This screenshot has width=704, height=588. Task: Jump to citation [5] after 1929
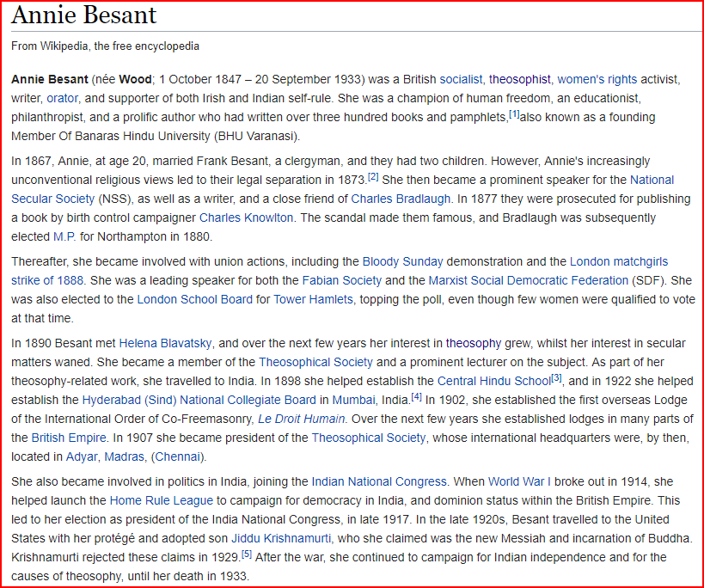[247, 554]
